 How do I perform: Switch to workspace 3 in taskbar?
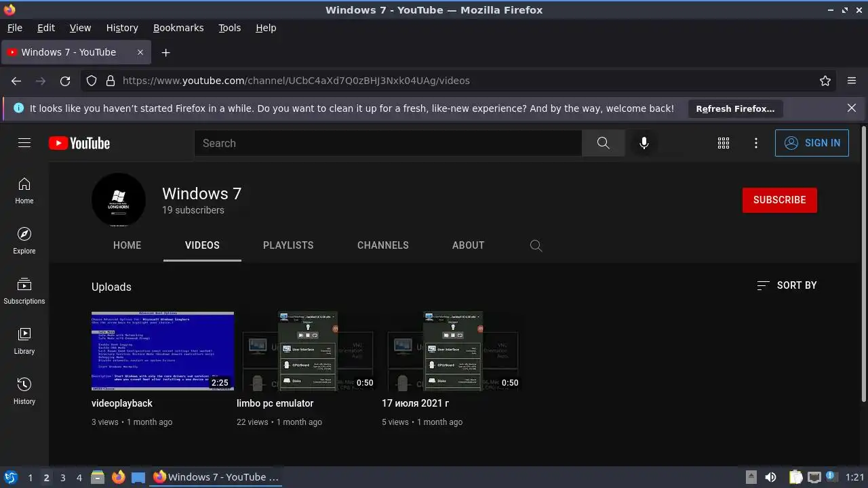(x=62, y=477)
